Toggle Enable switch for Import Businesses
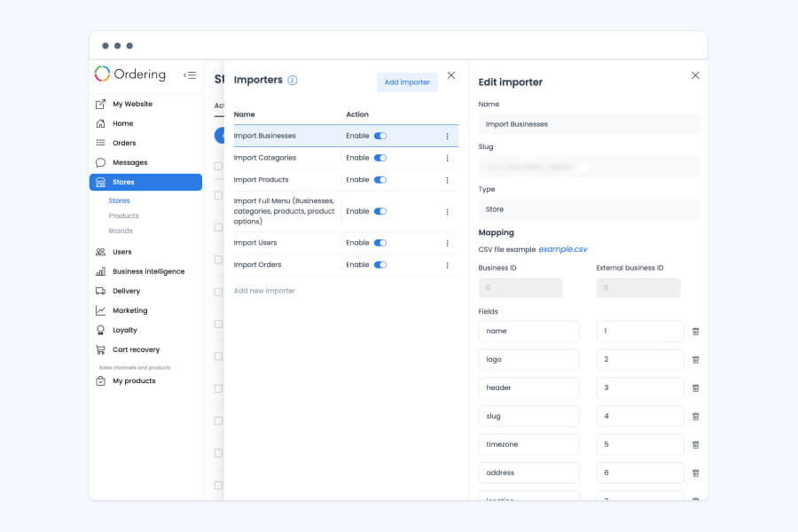 (380, 136)
